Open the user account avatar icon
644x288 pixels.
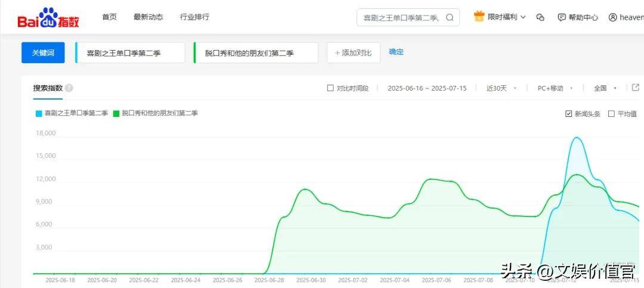point(613,17)
